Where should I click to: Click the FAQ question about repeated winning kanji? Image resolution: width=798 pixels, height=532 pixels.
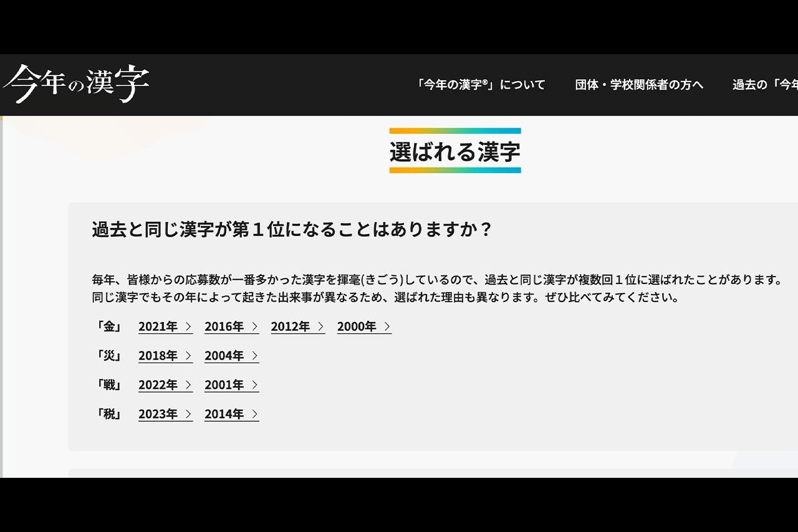click(x=292, y=229)
